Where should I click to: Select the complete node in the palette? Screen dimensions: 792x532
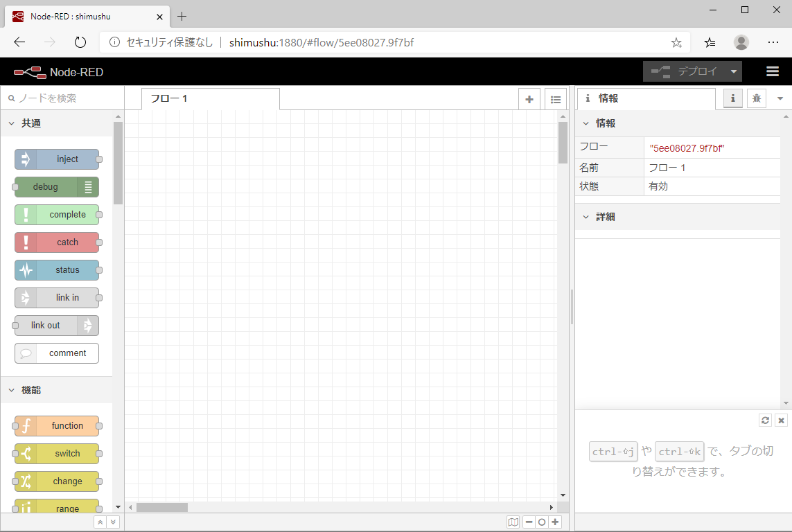(57, 215)
